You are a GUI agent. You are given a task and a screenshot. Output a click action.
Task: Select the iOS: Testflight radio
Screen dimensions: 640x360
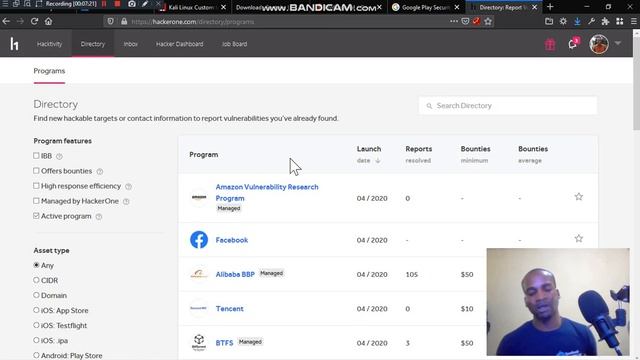[x=36, y=325]
